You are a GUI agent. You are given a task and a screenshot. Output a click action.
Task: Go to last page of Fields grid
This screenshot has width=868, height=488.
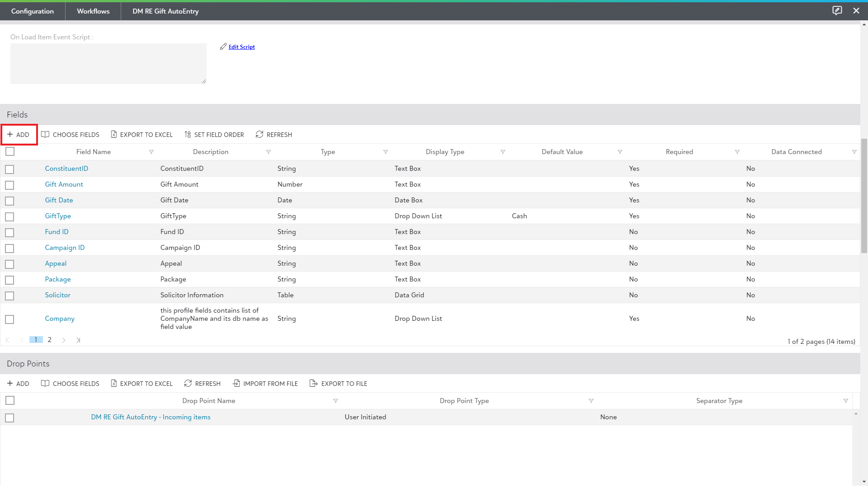(78, 340)
